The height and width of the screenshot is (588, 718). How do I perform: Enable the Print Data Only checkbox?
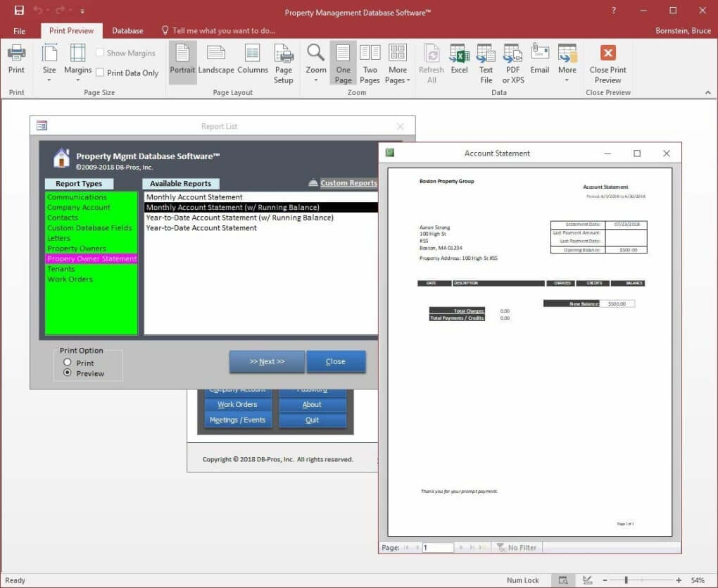[x=100, y=73]
